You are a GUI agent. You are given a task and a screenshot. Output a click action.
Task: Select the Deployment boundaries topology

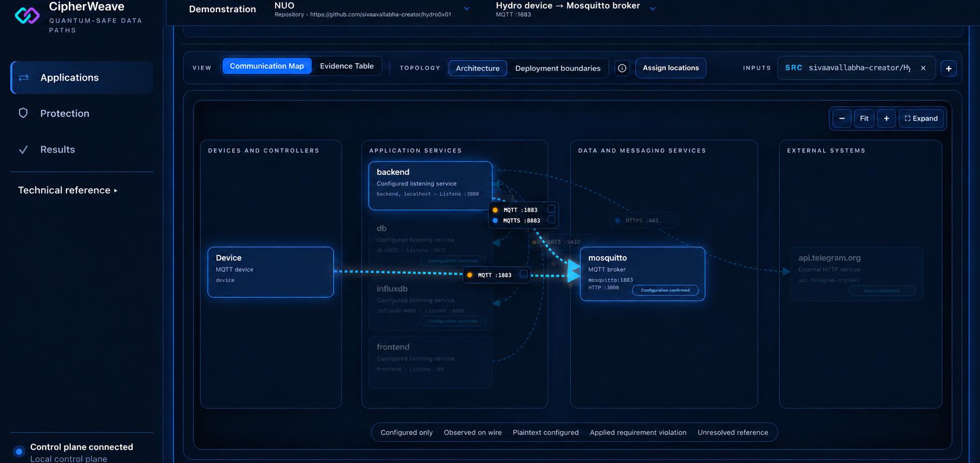tap(558, 68)
